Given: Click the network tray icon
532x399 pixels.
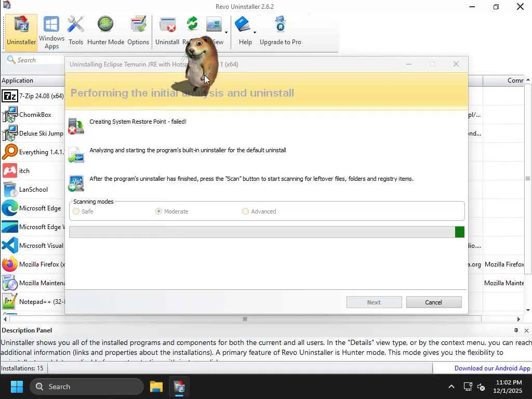Looking at the screenshot, I should pyautogui.click(x=468, y=387).
